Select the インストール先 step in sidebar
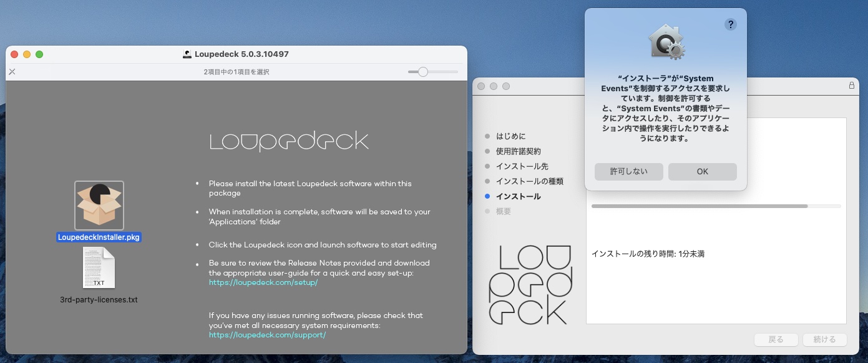 (x=522, y=166)
